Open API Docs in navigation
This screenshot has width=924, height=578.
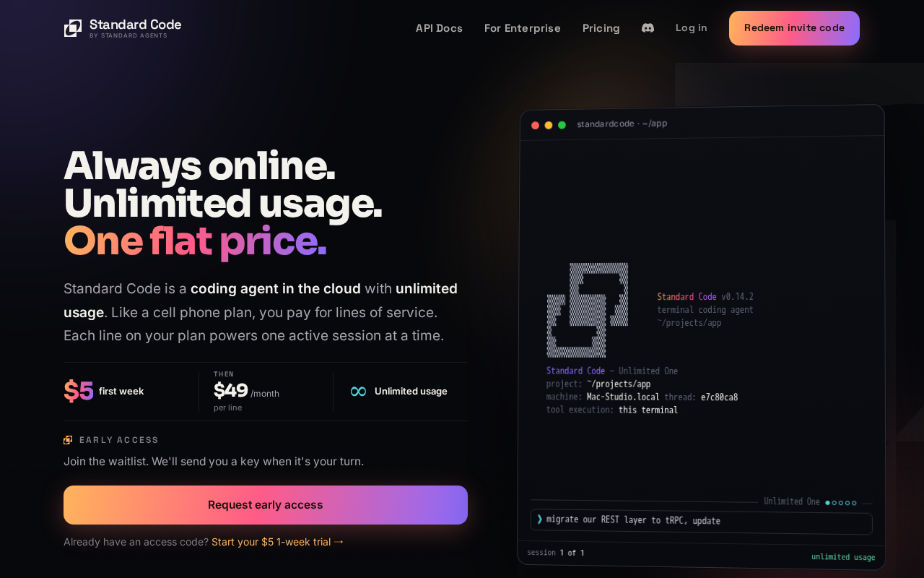(439, 28)
